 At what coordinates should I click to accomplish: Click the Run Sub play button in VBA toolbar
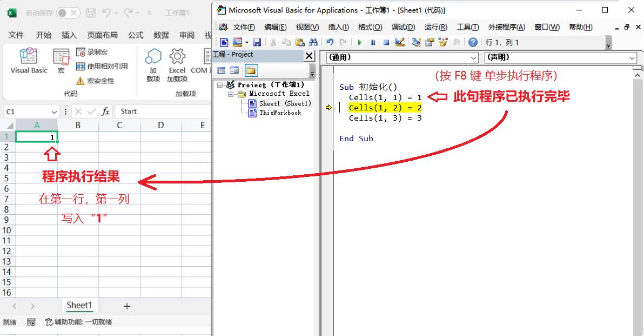coord(359,42)
